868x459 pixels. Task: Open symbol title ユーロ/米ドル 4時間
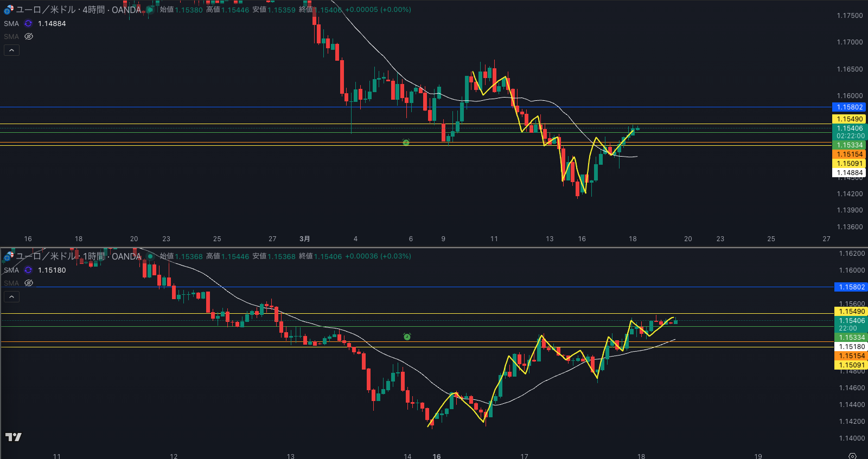(79, 10)
